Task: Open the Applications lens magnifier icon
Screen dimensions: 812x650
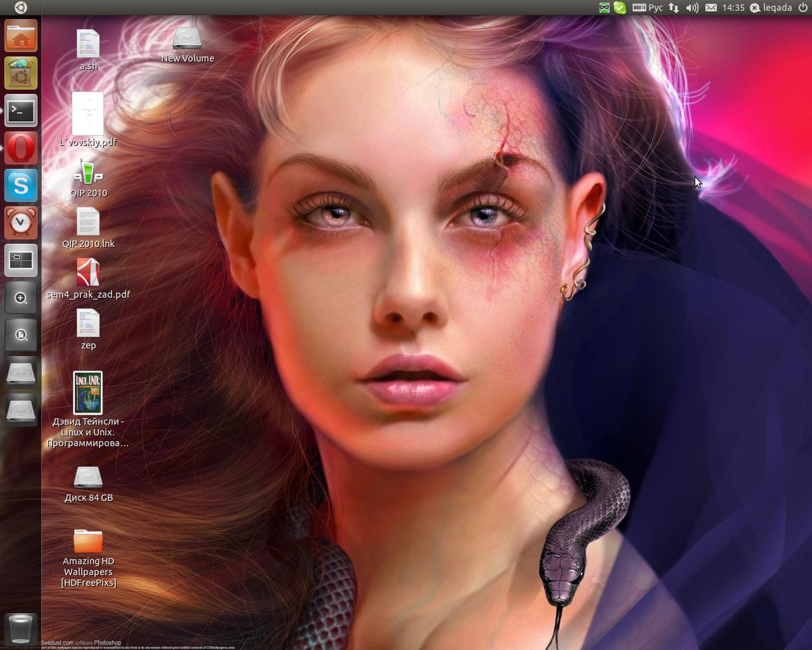Action: pos(21,298)
